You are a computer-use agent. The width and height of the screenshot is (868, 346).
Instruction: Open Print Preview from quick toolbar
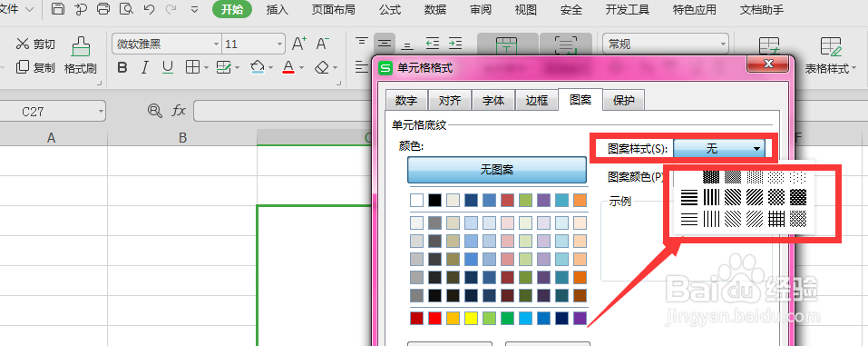[x=127, y=9]
